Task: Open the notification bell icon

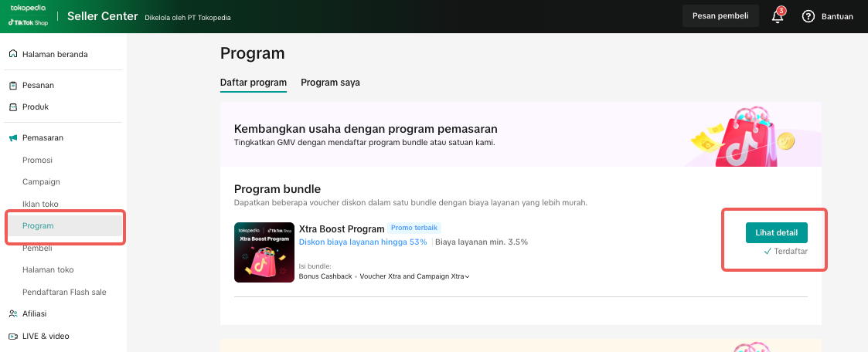Action: click(778, 16)
